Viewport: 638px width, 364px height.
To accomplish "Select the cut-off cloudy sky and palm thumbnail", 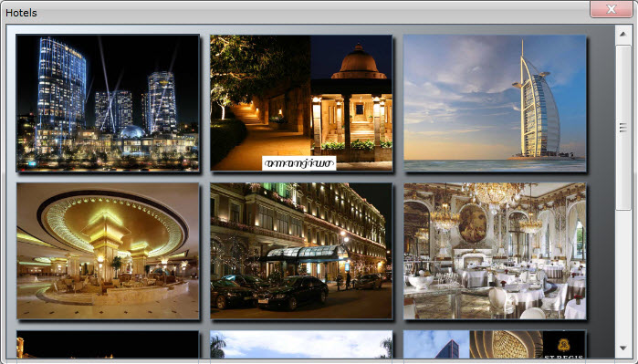I will (x=301, y=344).
